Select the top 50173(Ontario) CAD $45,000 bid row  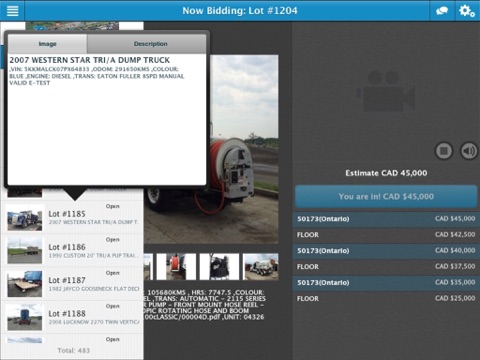tap(386, 219)
